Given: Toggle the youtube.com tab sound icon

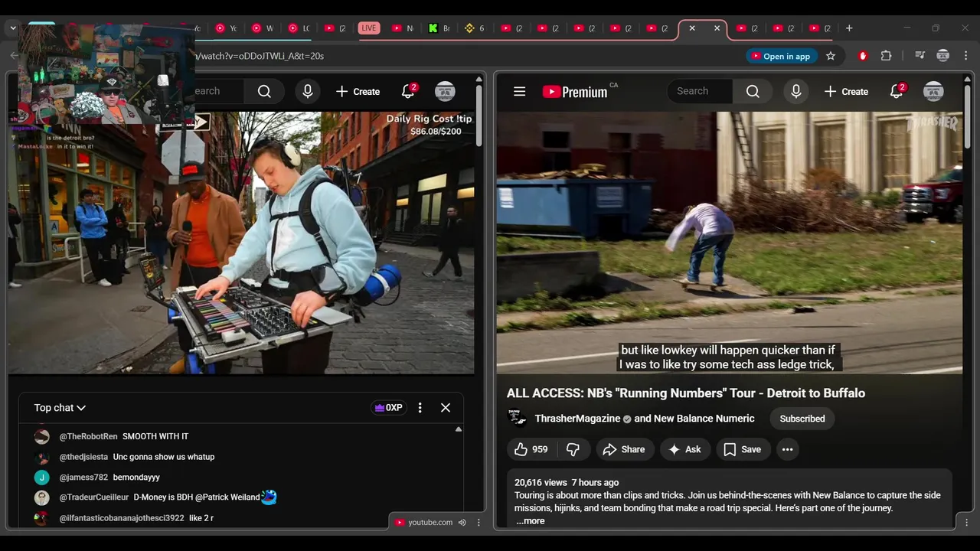Looking at the screenshot, I should 462,523.
